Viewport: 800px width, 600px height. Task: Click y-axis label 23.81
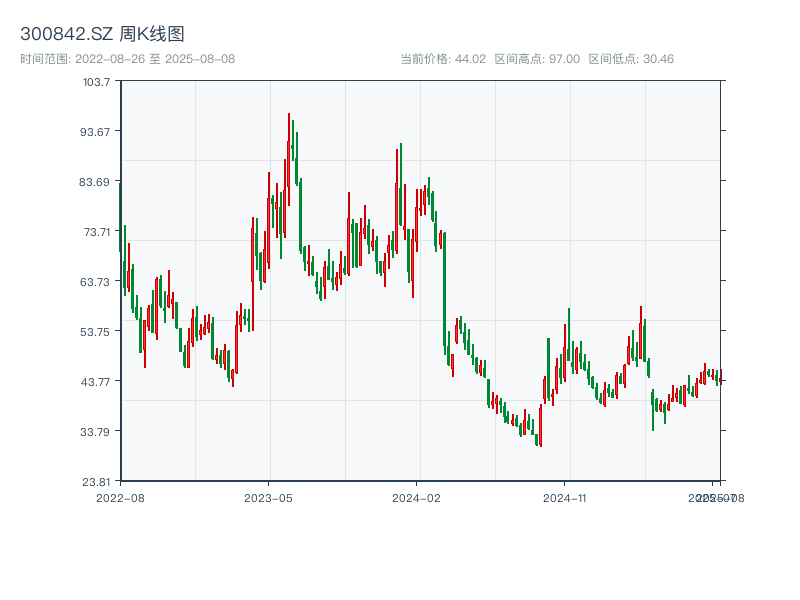point(96,482)
